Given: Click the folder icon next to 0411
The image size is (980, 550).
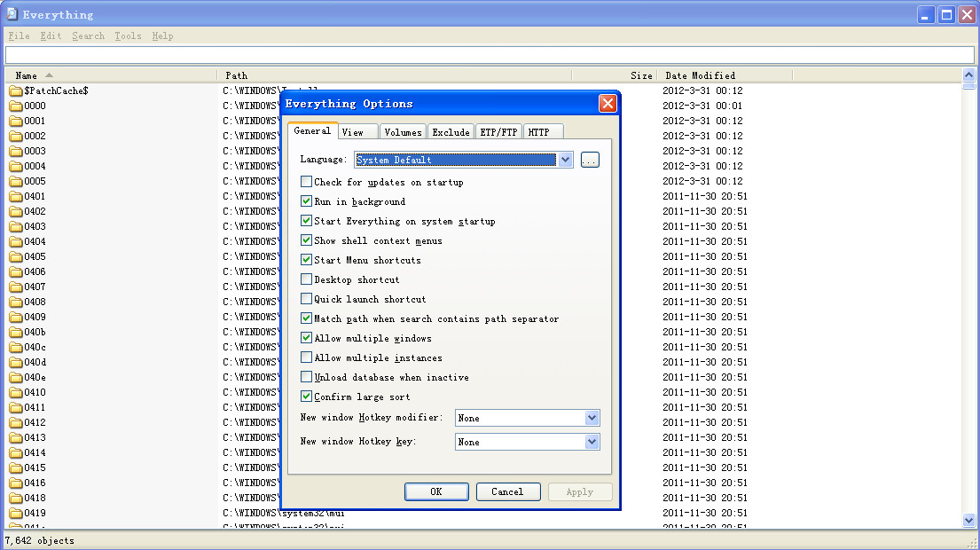Looking at the screenshot, I should [x=16, y=407].
